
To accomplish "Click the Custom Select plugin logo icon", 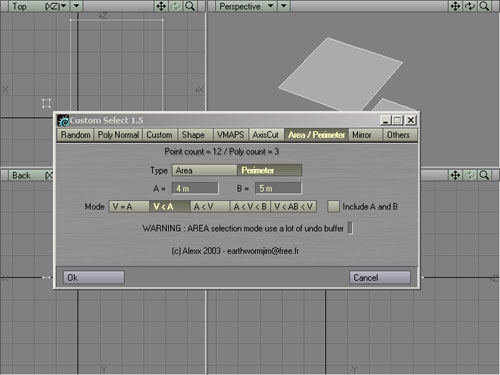I will [63, 120].
